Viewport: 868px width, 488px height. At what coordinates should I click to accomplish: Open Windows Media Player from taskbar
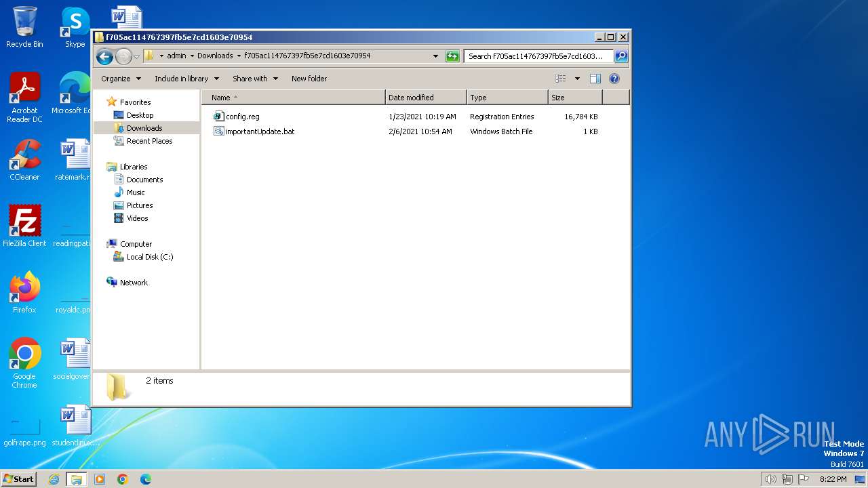100,479
